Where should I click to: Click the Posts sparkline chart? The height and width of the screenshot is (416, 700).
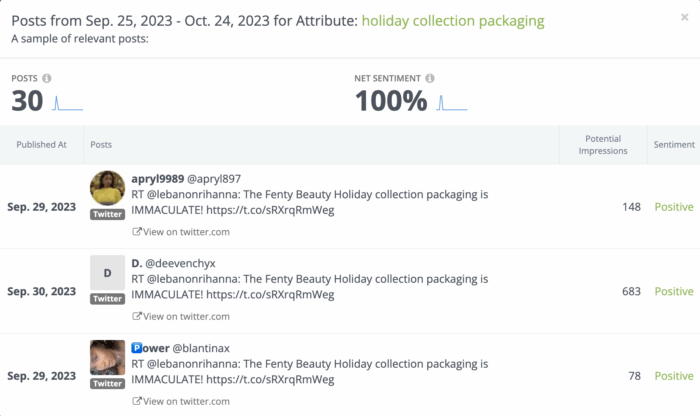click(67, 103)
